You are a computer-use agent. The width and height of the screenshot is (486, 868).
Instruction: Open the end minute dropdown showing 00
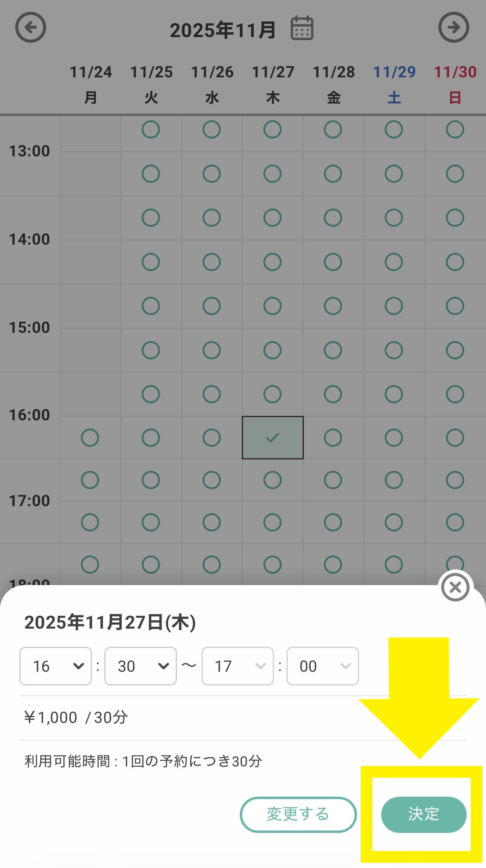point(322,666)
